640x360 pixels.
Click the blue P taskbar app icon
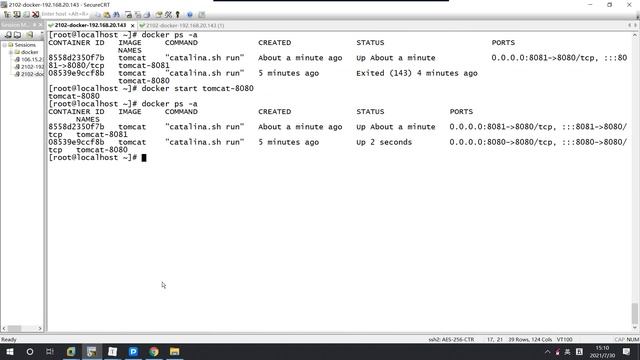[133, 352]
